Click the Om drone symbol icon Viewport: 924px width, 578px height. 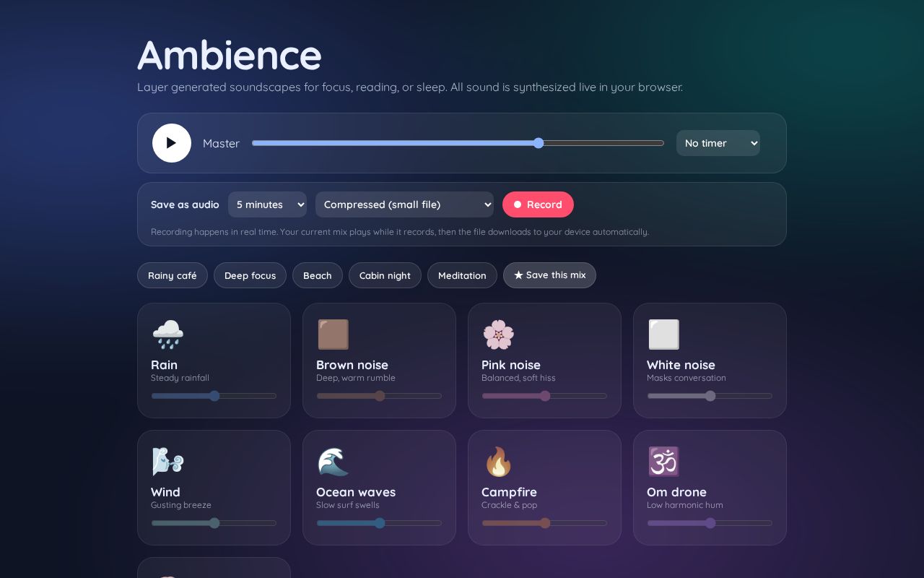point(663,462)
